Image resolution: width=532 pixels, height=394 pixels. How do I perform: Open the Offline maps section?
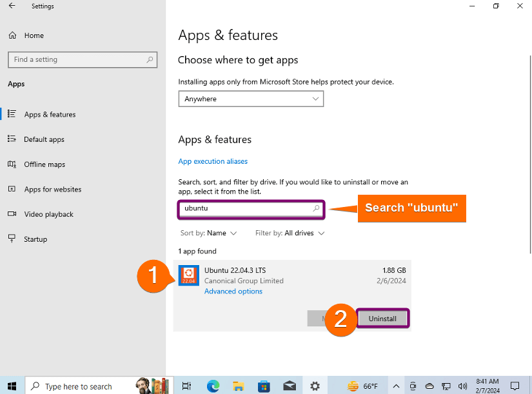[44, 164]
